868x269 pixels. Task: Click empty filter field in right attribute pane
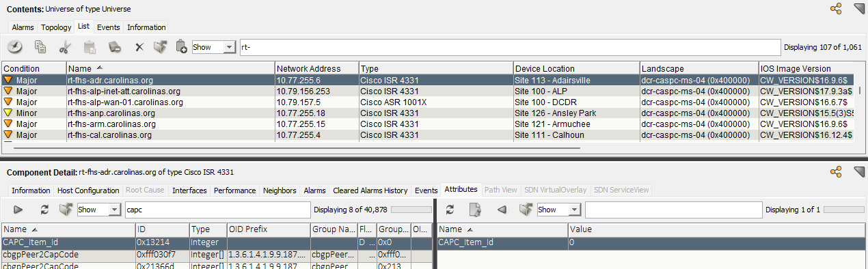[673, 210]
